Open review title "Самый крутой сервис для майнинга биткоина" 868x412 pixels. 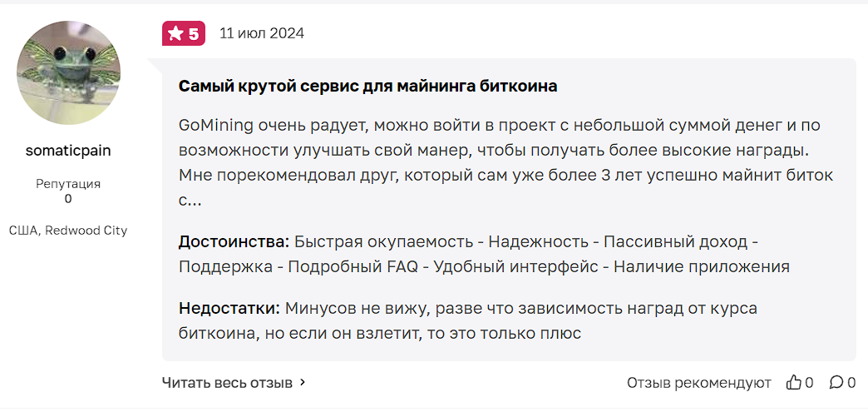click(367, 86)
